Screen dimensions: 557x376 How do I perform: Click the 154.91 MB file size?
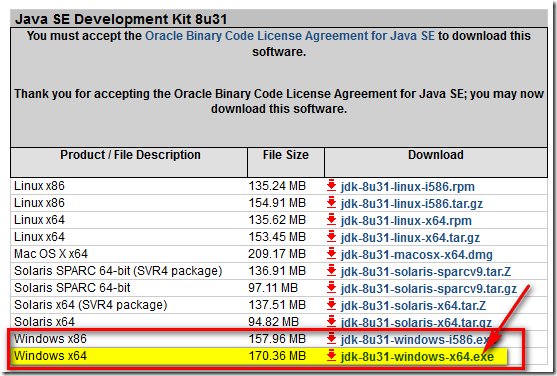click(277, 203)
